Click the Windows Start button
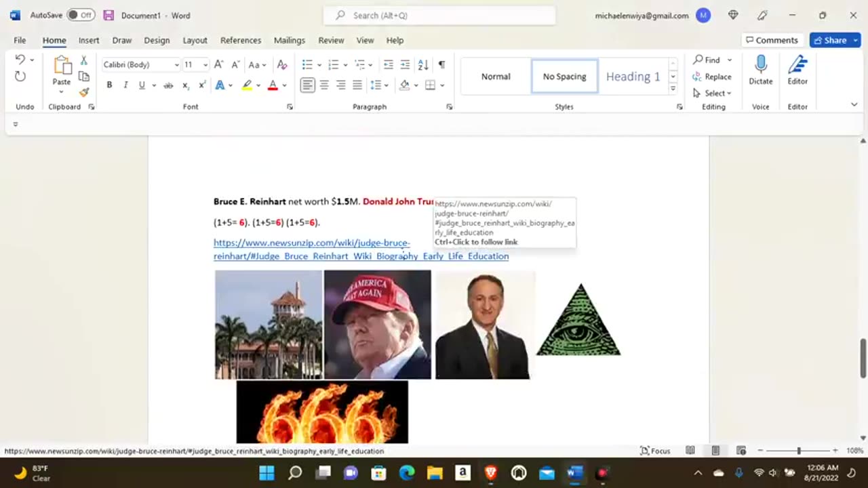The image size is (868, 488). 267,472
